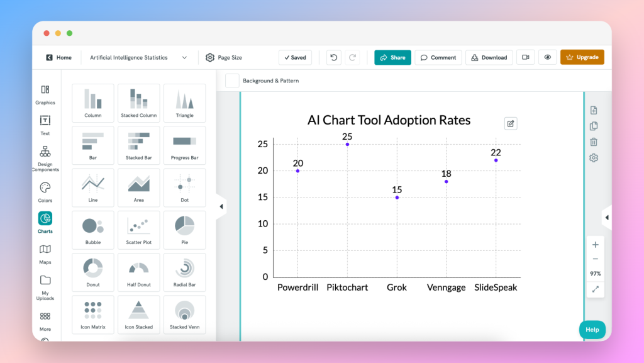The height and width of the screenshot is (363, 644).
Task: Insert a Column chart
Action: [93, 103]
